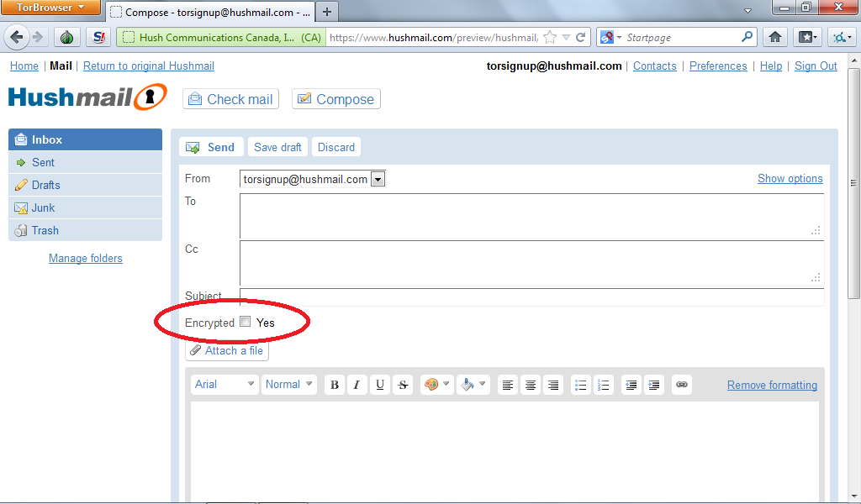Insert a numbered list
Screen dimensions: 861x504
point(603,385)
